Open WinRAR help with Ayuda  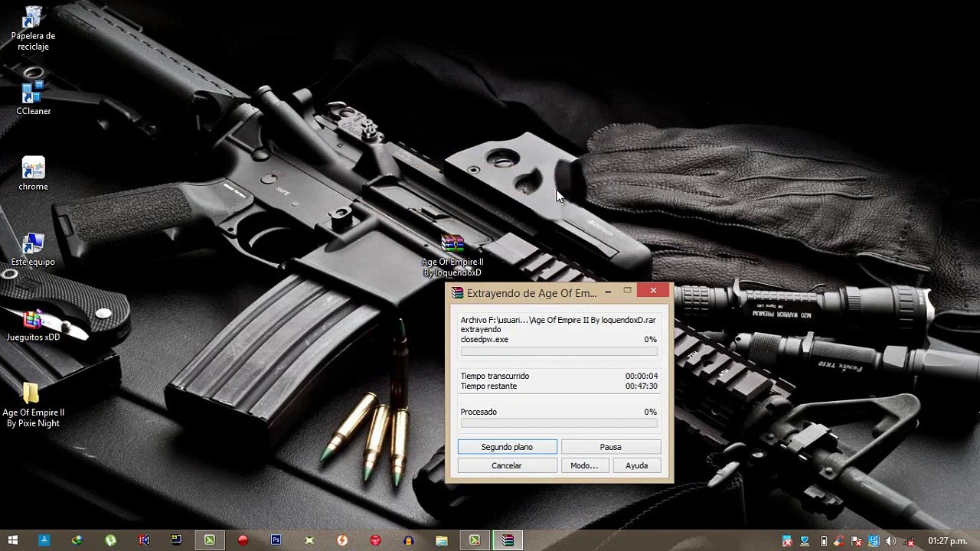pos(636,465)
